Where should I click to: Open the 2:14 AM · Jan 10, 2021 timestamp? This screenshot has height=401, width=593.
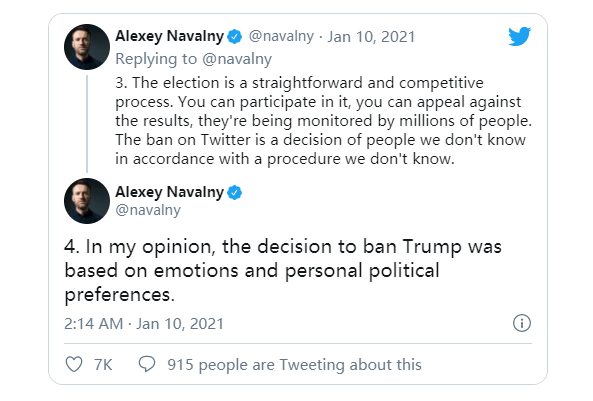click(x=144, y=324)
